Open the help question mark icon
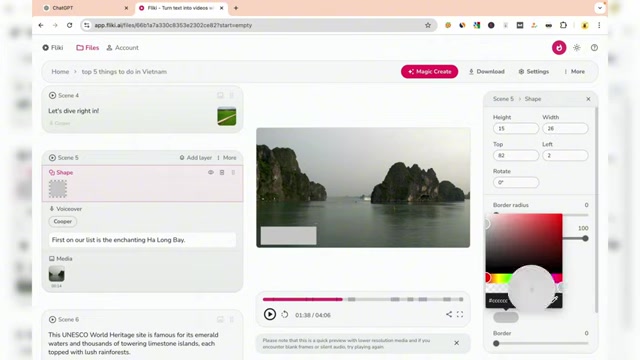 click(x=594, y=48)
